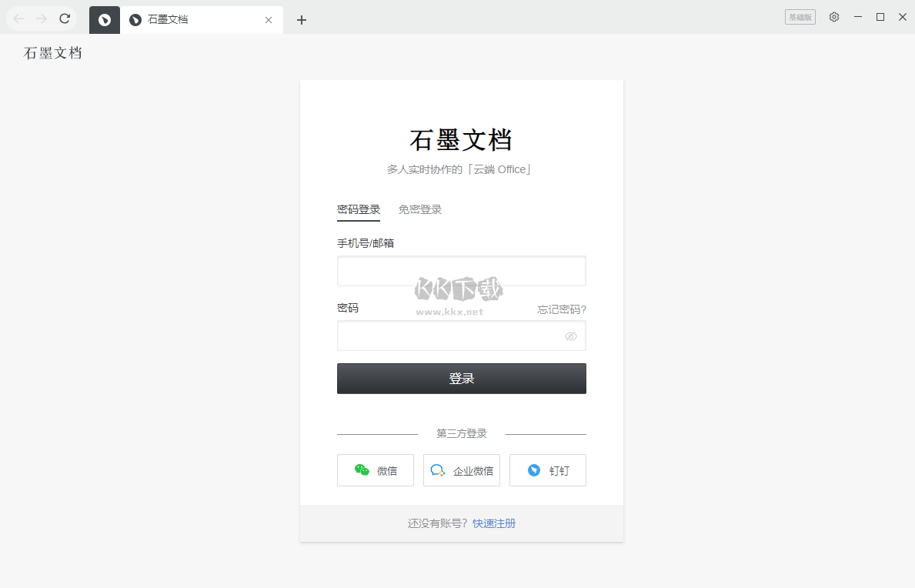
Task: Sign in with DingTalk
Action: pyautogui.click(x=547, y=470)
